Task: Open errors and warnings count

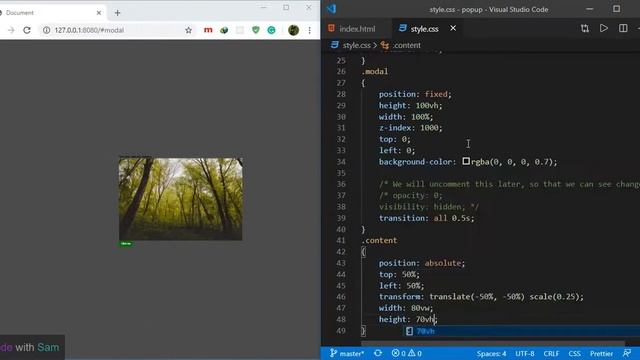Action: tap(407, 353)
